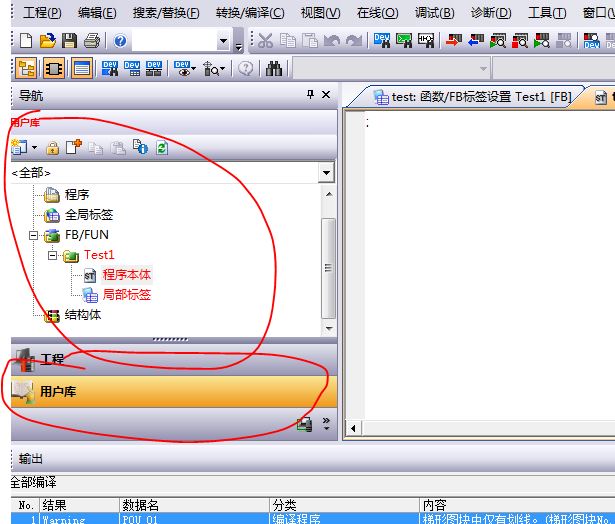Image resolution: width=615 pixels, height=524 pixels.
Task: Collapse the FB/FUN tree node
Action: pyautogui.click(x=35, y=236)
